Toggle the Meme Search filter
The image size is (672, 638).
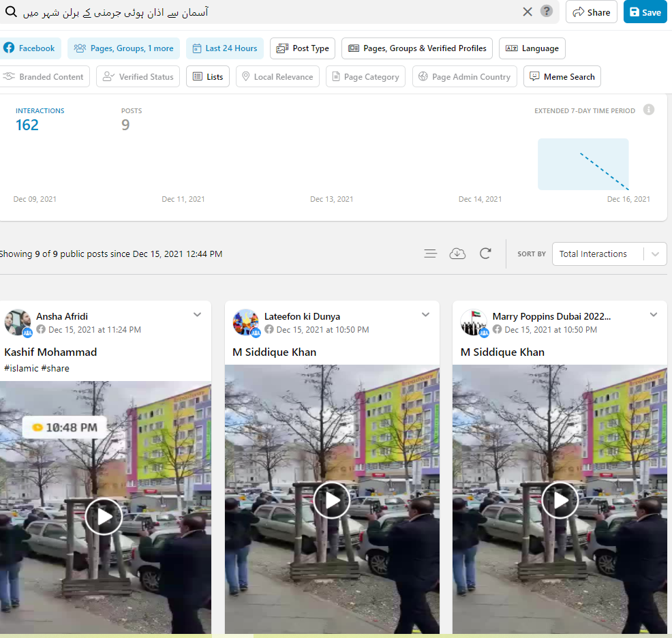[x=562, y=76]
